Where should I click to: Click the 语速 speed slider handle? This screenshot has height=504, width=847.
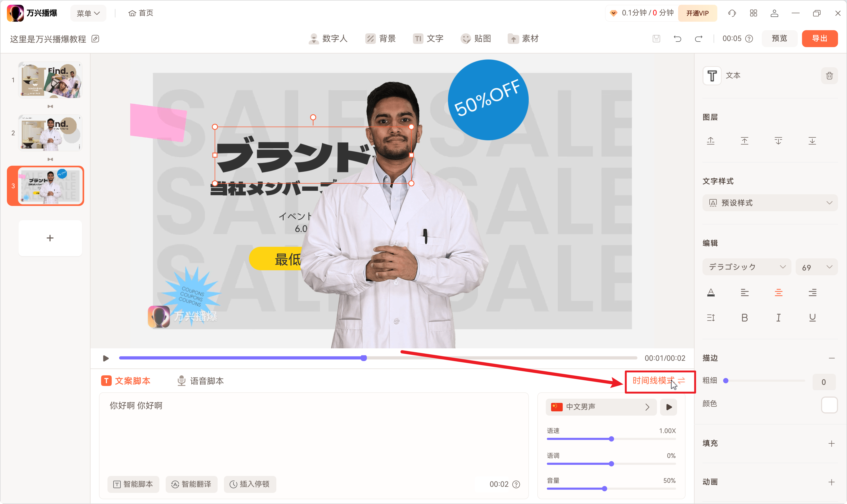(x=611, y=439)
